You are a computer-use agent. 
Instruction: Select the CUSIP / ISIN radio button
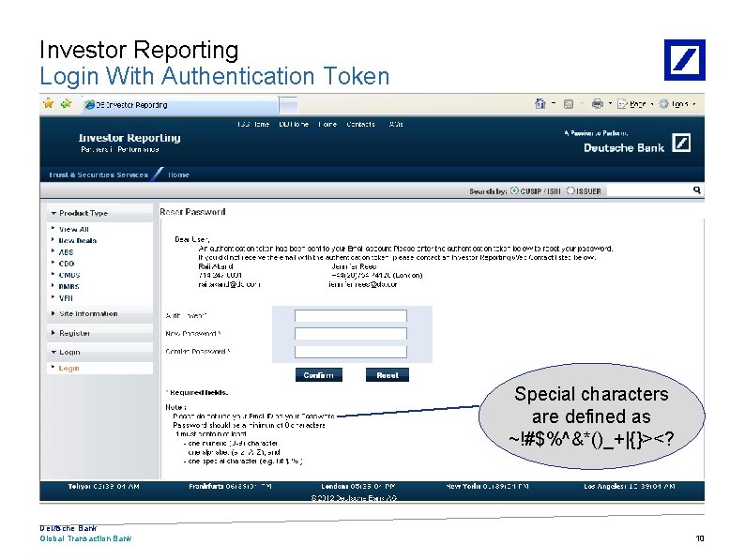click(x=514, y=190)
